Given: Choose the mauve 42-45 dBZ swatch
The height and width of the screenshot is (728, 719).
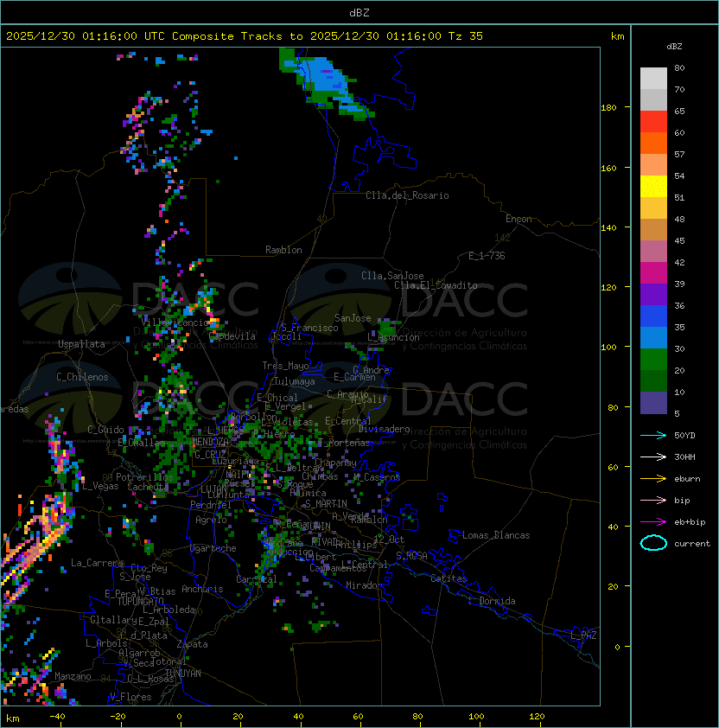Looking at the screenshot, I should [653, 252].
